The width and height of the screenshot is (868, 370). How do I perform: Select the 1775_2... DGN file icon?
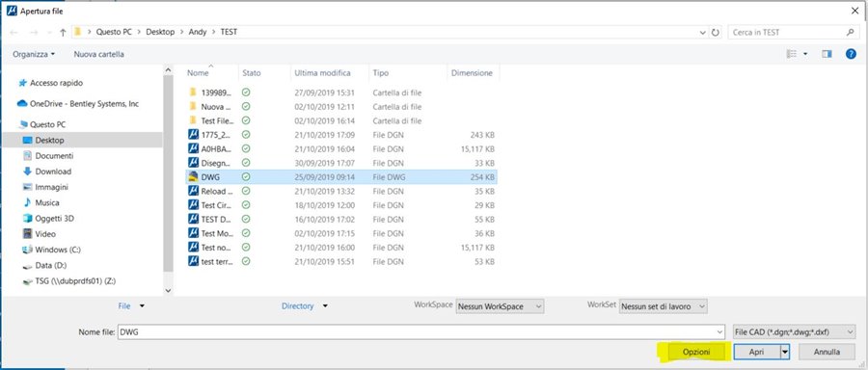click(x=193, y=134)
